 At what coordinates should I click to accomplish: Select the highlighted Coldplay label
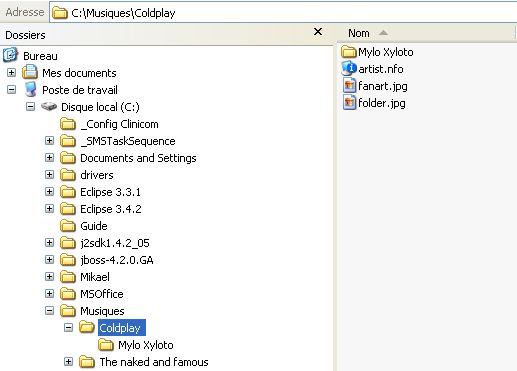pos(122,328)
